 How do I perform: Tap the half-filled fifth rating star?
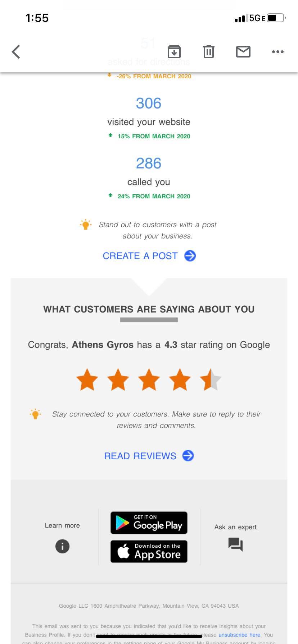coord(211,379)
